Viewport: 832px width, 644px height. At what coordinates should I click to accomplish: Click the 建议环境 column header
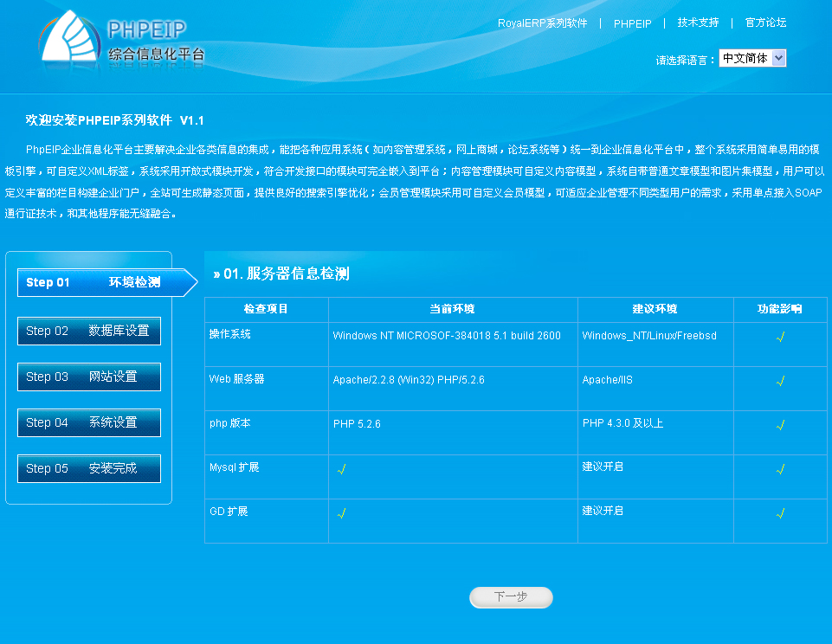pos(655,309)
